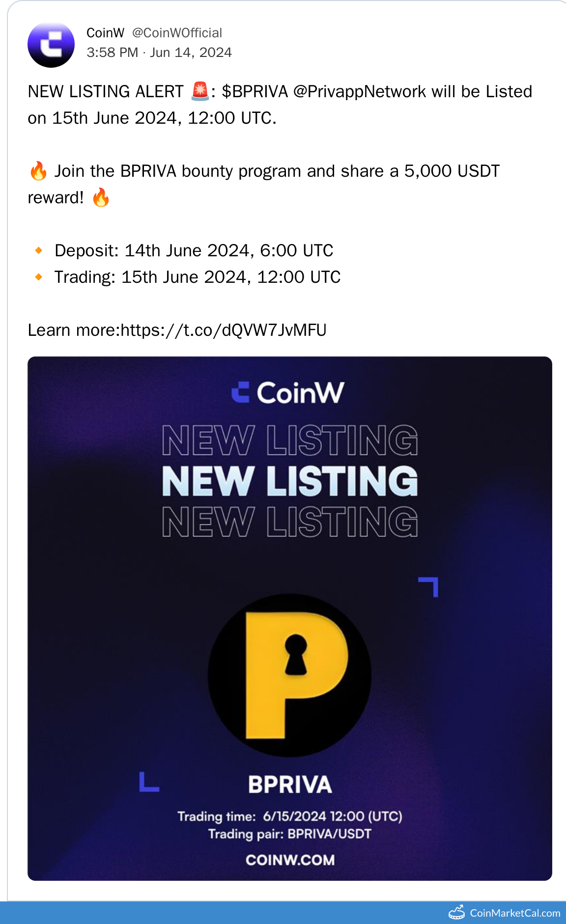Click the yellow P keyhole coin logo
Viewport: 566px width, 924px height.
(x=290, y=675)
